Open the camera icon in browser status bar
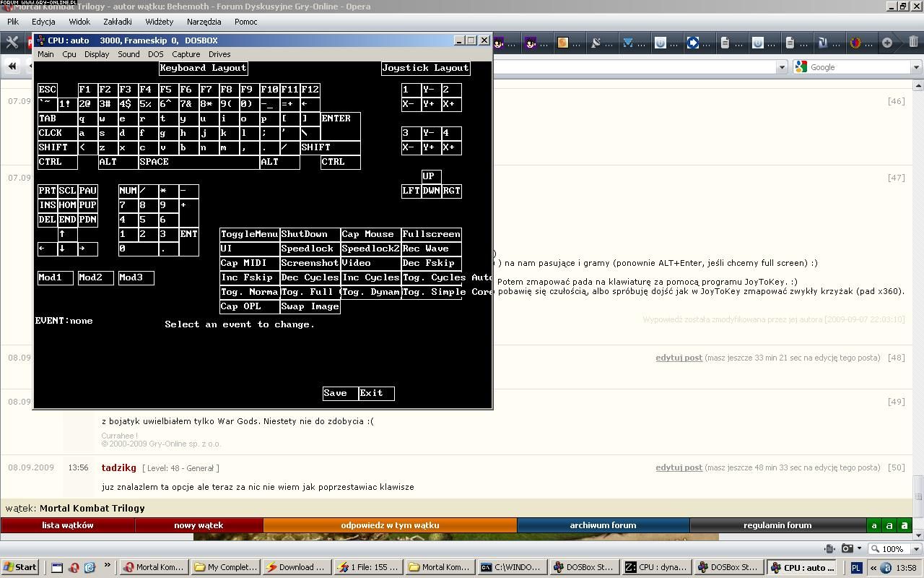This screenshot has width=924, height=578. (848, 549)
